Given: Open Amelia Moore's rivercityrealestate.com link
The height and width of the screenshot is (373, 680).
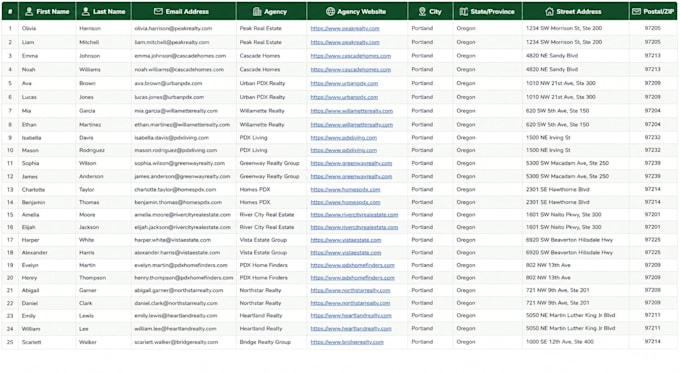Looking at the screenshot, I should coord(354,215).
